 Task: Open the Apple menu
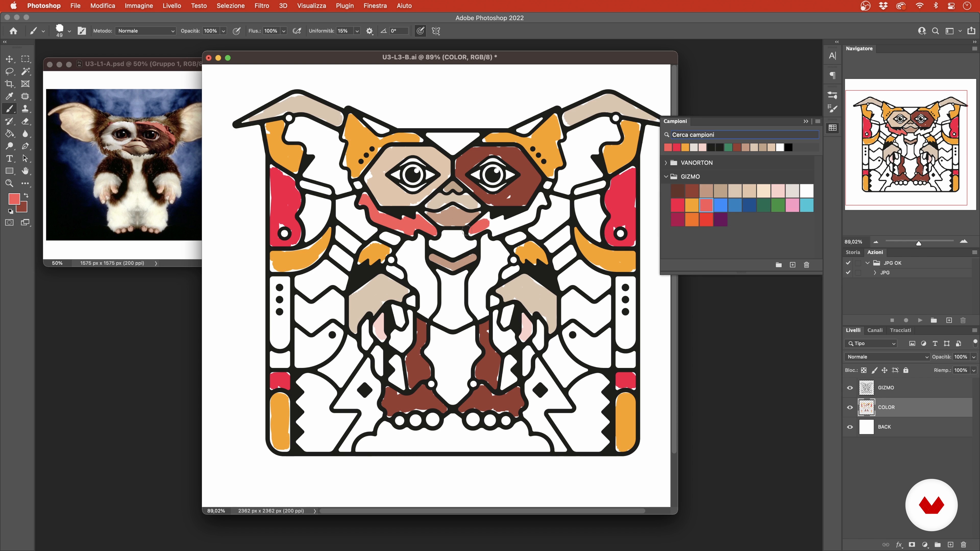13,6
